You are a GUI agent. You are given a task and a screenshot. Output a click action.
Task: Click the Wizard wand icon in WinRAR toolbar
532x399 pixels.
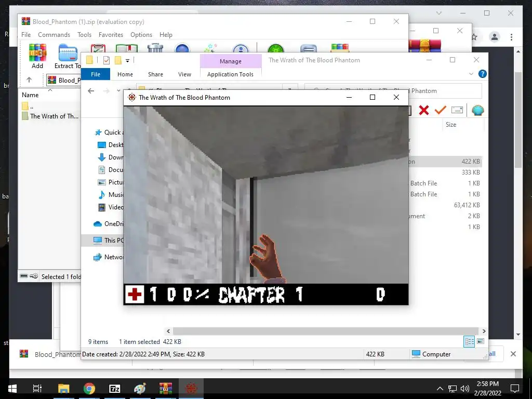[211, 48]
